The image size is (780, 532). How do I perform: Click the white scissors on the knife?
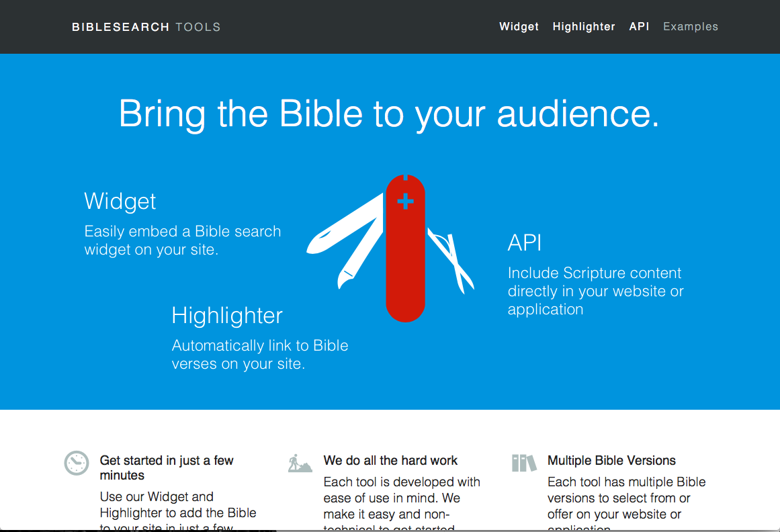453,261
